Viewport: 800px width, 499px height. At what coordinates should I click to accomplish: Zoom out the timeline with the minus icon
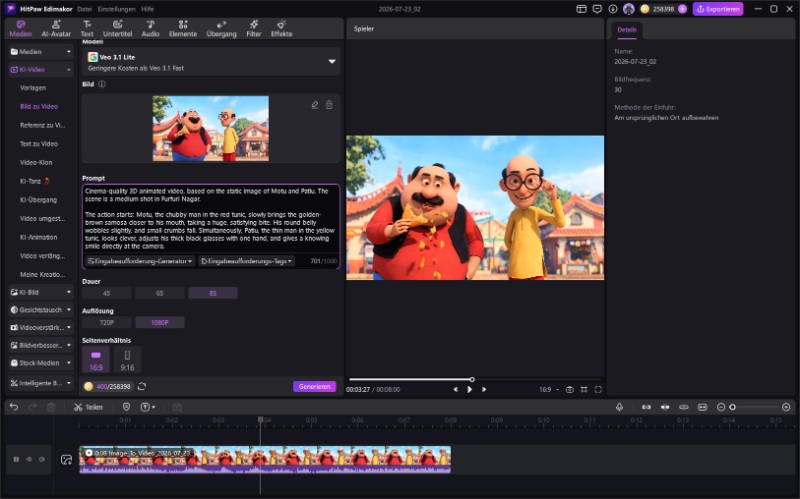pyautogui.click(x=721, y=407)
